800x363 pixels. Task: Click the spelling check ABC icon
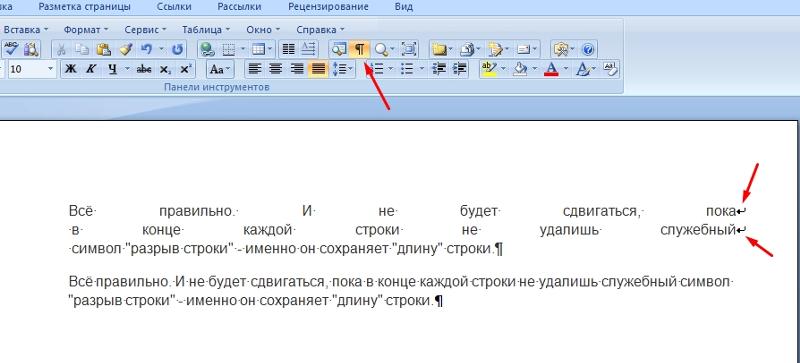click(11, 49)
